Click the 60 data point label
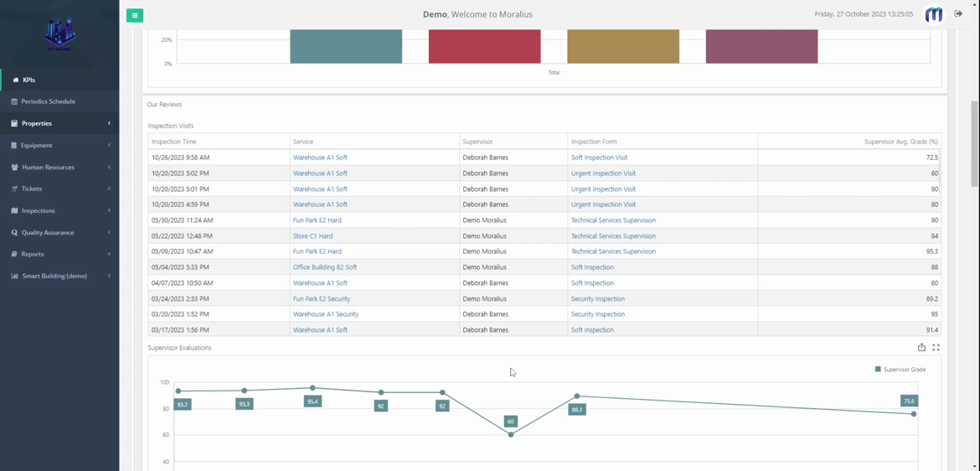Viewport: 980px width, 471px height. [511, 422]
